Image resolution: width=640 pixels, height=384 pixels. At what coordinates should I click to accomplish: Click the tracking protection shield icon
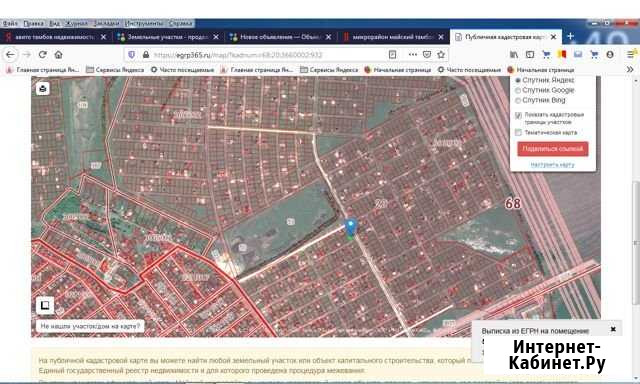131,54
